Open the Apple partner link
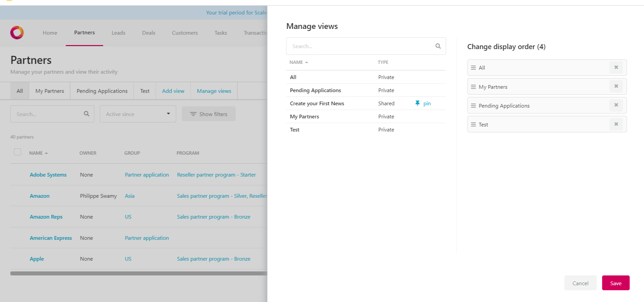This screenshot has width=644, height=302. (x=37, y=259)
